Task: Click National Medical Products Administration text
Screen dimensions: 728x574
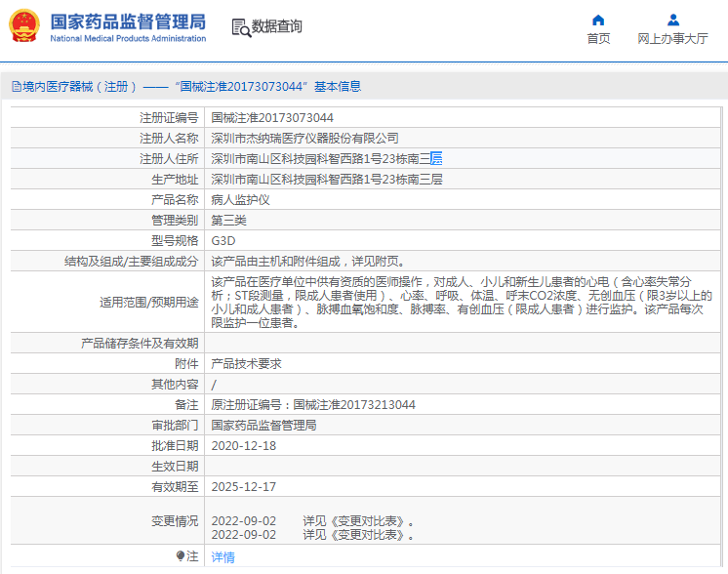Action: coord(128,38)
